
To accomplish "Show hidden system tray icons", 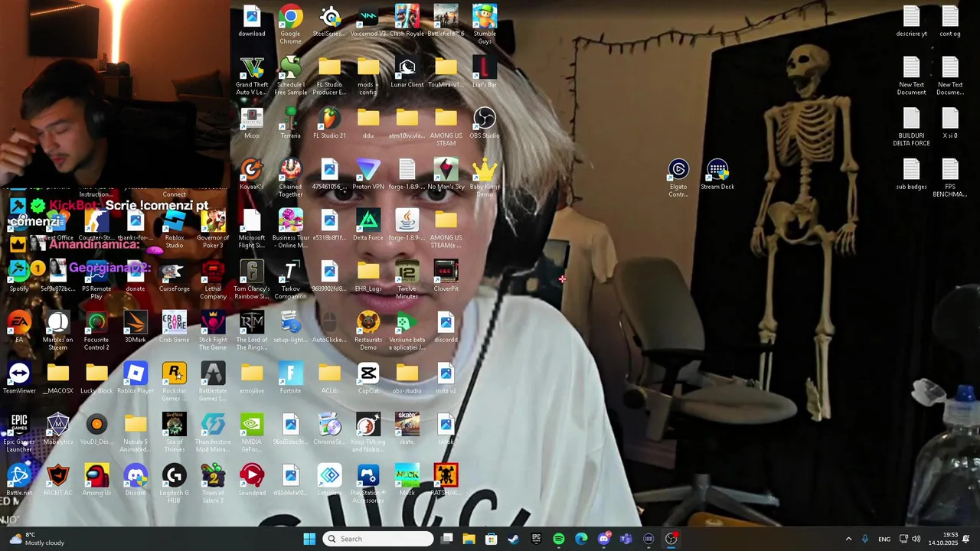I will [848, 539].
